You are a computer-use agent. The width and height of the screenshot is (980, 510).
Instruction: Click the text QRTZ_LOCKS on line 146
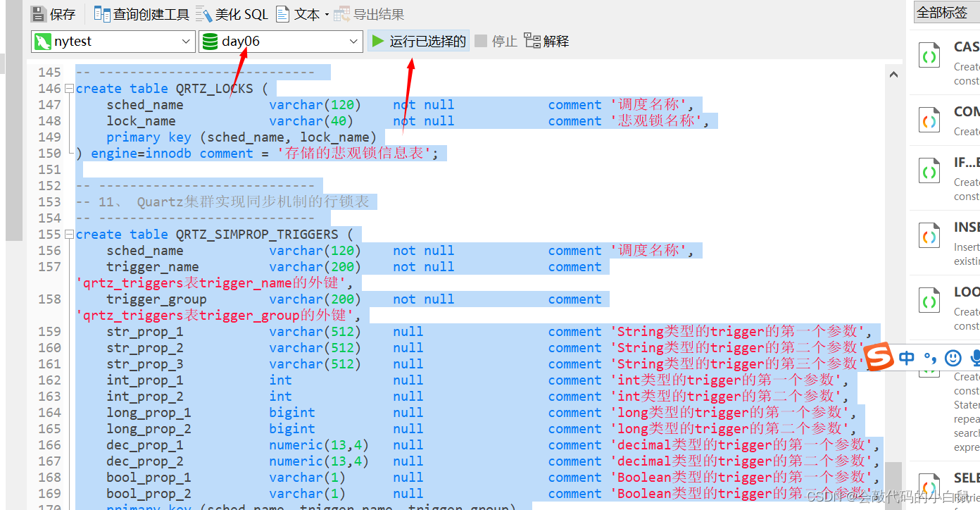click(214, 89)
